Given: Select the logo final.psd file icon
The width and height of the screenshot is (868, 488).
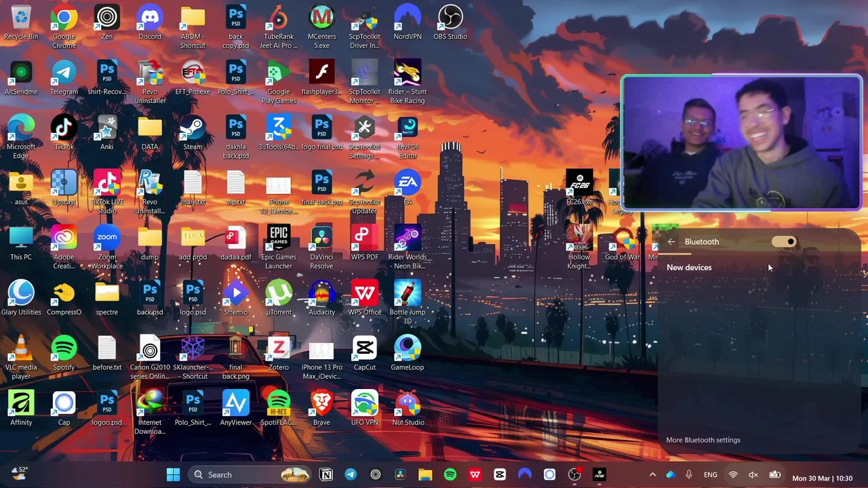Looking at the screenshot, I should (x=321, y=133).
